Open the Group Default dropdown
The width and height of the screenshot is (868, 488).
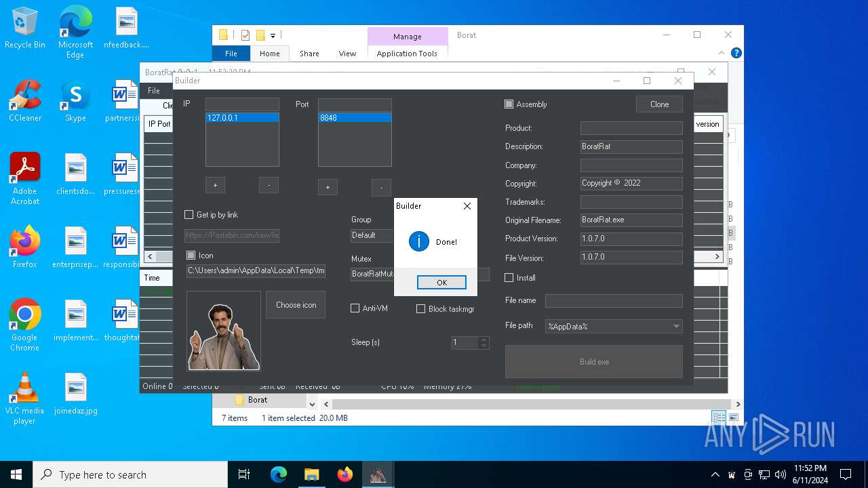372,235
